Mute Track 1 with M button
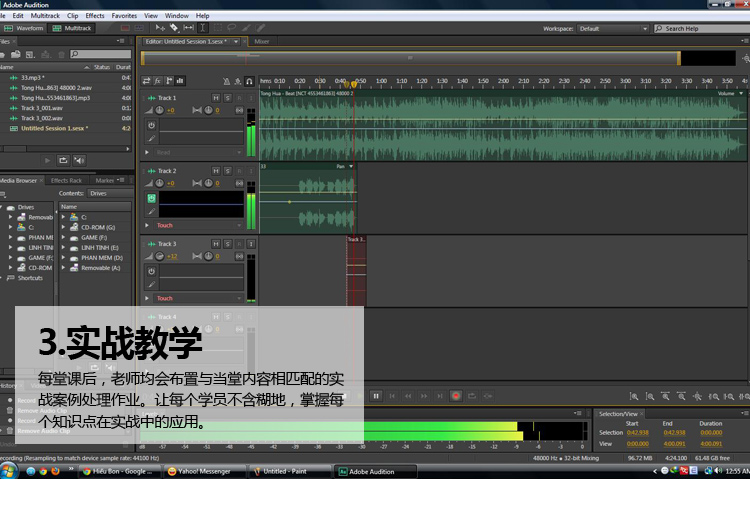This screenshot has width=750, height=509. click(216, 98)
